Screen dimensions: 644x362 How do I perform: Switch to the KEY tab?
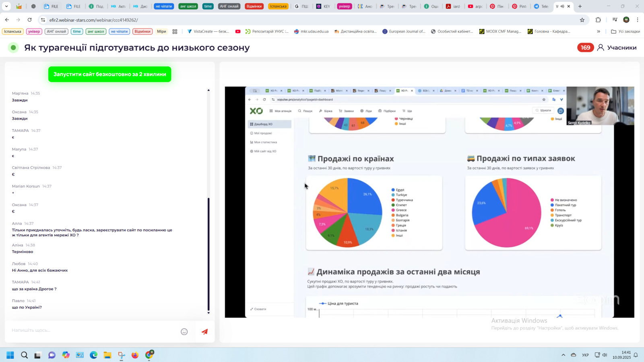point(323,6)
